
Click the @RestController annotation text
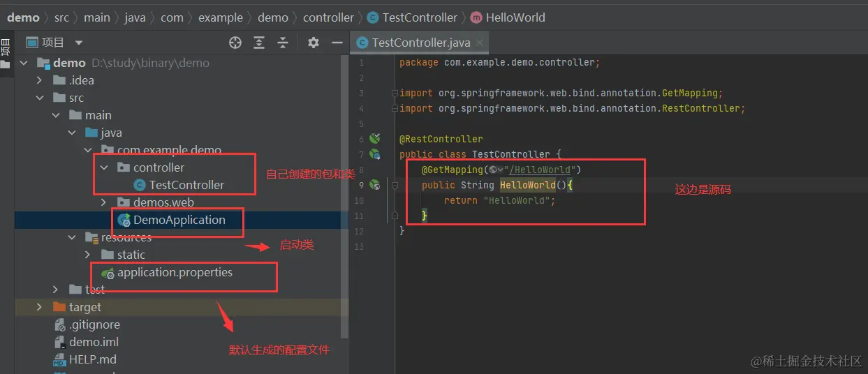441,139
